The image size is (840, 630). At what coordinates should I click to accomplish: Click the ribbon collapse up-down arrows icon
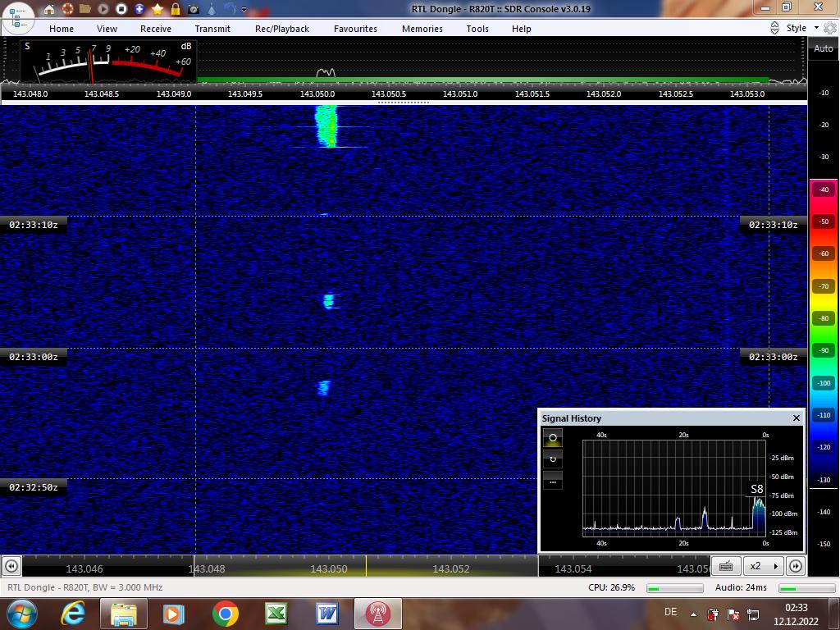coord(774,28)
